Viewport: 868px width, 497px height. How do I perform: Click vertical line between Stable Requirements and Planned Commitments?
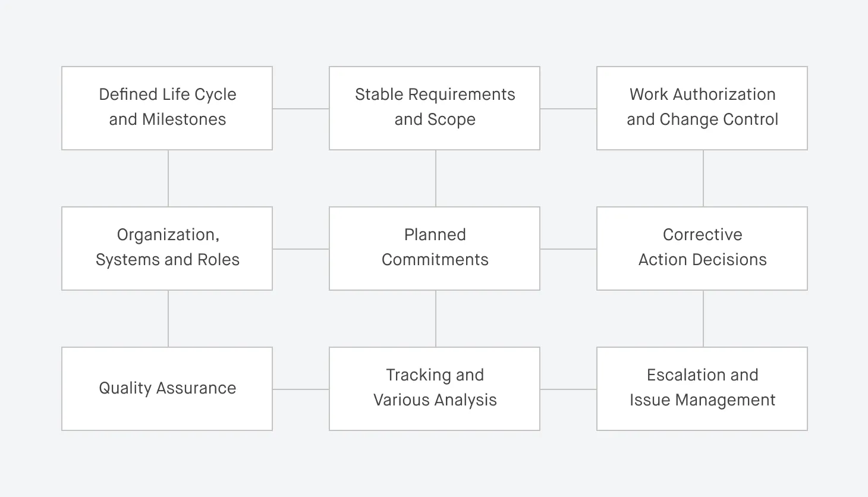tap(436, 178)
